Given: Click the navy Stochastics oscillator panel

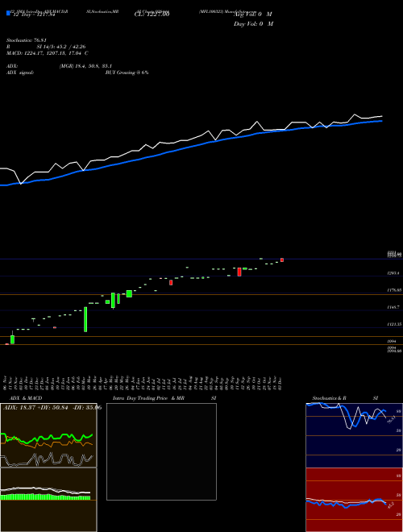Looking at the screenshot, I should coord(354,435).
